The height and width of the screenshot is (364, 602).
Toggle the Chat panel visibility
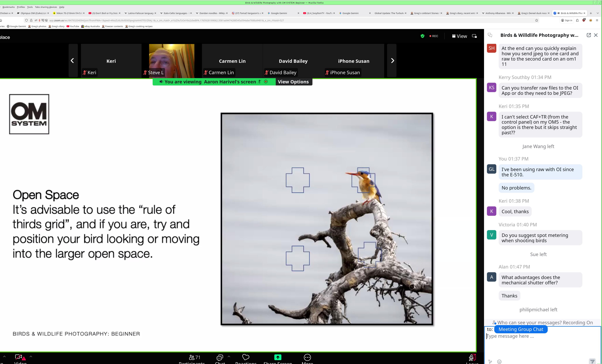pos(220,358)
